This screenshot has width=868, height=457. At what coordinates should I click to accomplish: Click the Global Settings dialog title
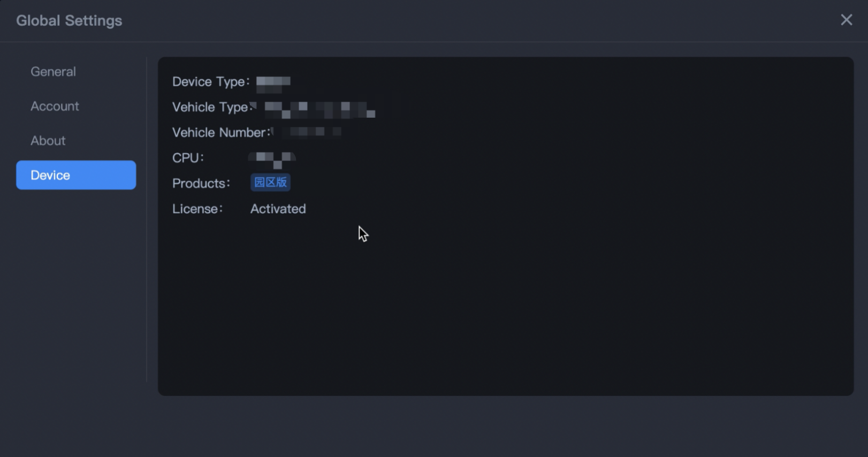[x=69, y=20]
